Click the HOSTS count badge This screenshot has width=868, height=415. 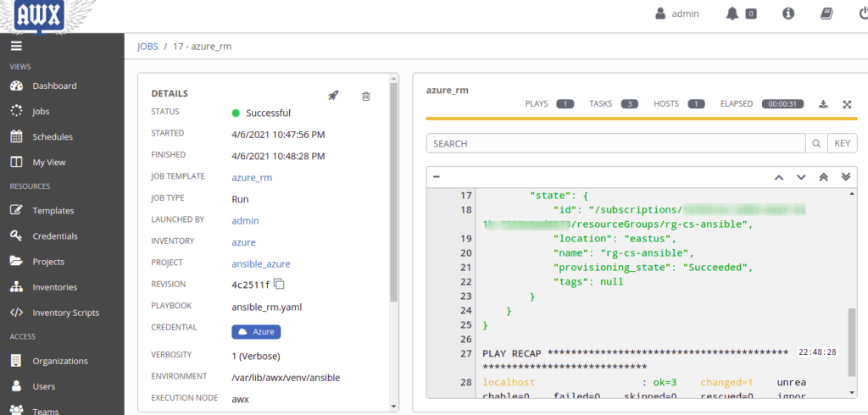[x=697, y=104]
